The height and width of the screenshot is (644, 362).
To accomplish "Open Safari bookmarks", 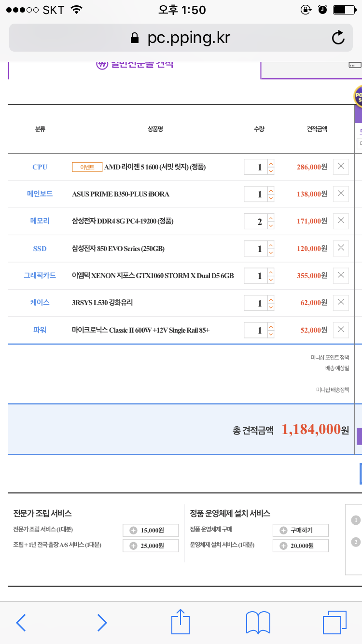I will coord(258,623).
